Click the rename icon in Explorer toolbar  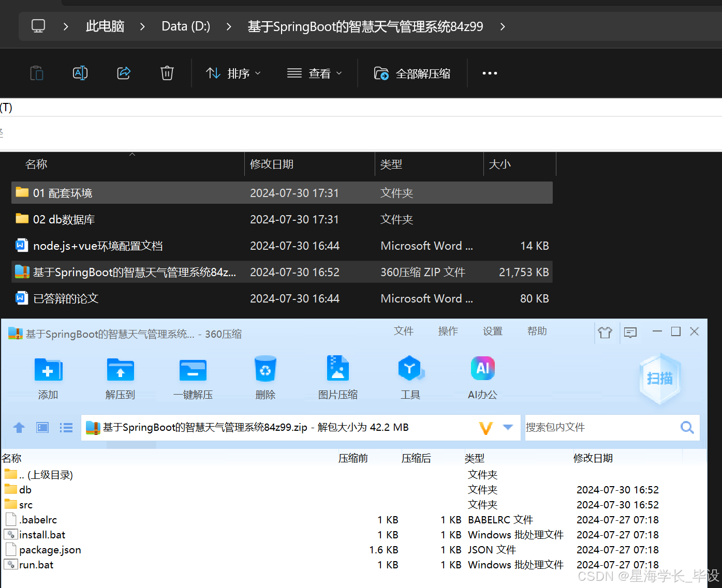pyautogui.click(x=80, y=73)
